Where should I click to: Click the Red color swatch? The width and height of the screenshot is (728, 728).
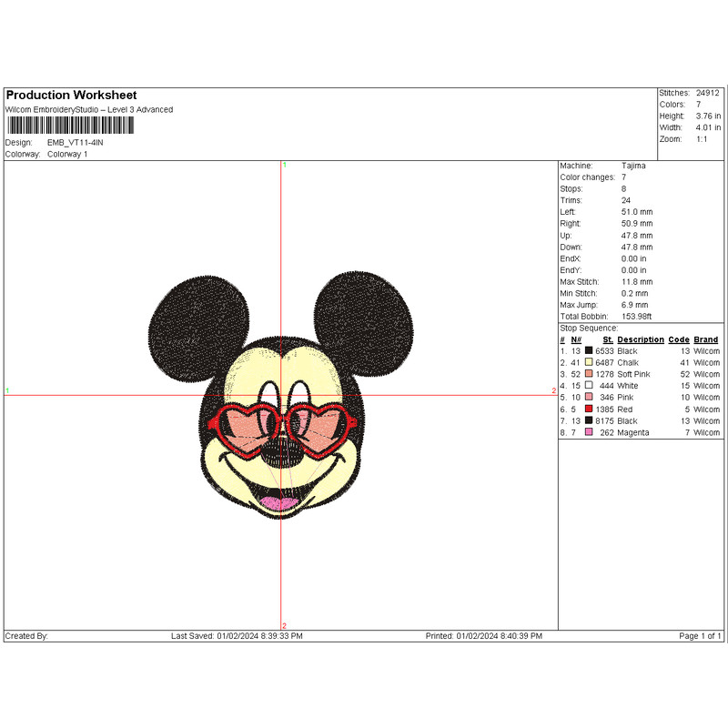pos(589,409)
